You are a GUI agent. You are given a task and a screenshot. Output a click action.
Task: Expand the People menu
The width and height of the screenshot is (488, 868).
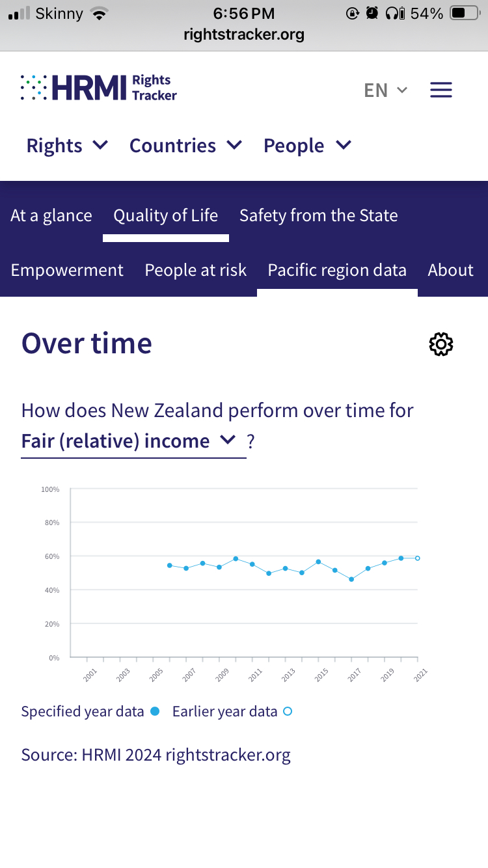(x=307, y=146)
